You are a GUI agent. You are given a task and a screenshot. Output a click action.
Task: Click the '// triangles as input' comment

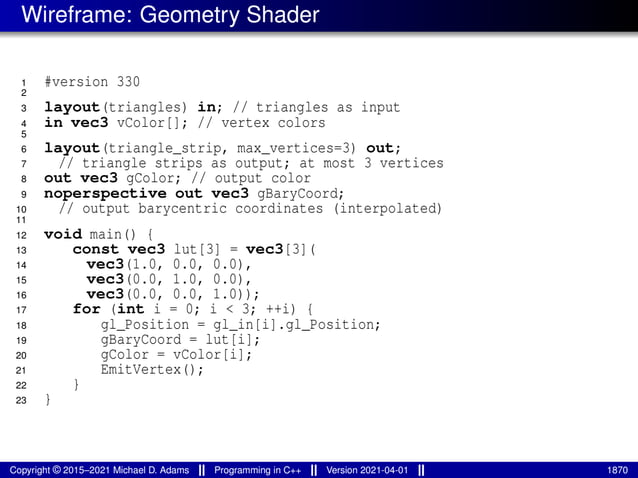pos(317,107)
